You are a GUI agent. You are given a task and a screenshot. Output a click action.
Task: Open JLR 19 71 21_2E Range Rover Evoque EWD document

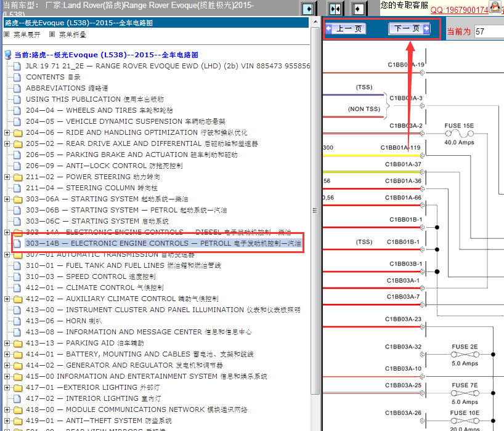pyautogui.click(x=168, y=66)
